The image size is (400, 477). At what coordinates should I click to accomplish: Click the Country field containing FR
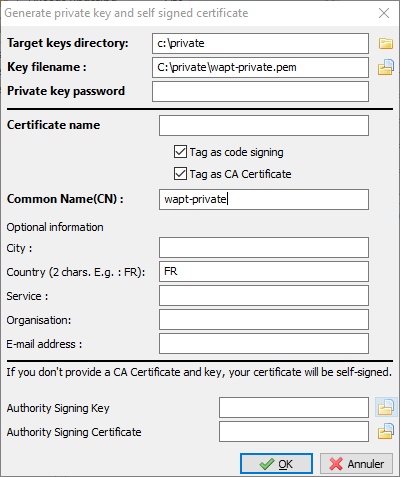click(x=264, y=271)
